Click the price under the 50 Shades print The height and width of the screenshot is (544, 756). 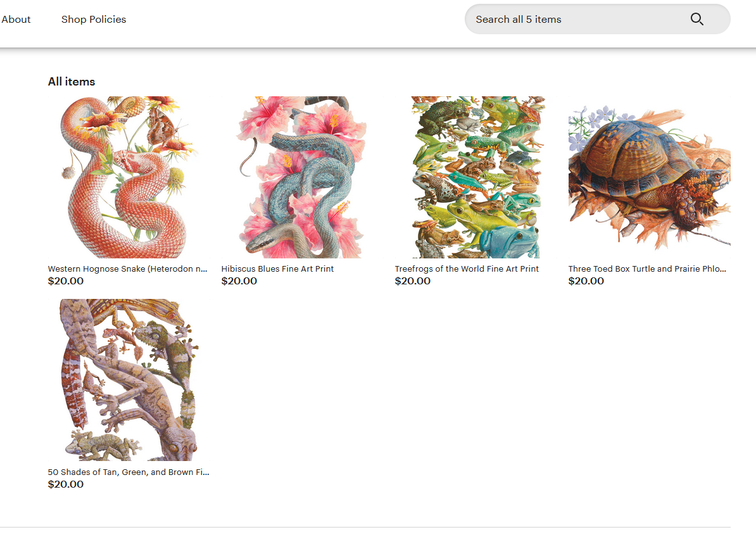pos(66,484)
